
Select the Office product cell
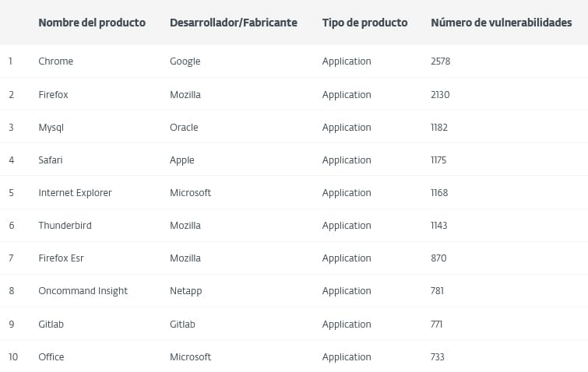[51, 357]
